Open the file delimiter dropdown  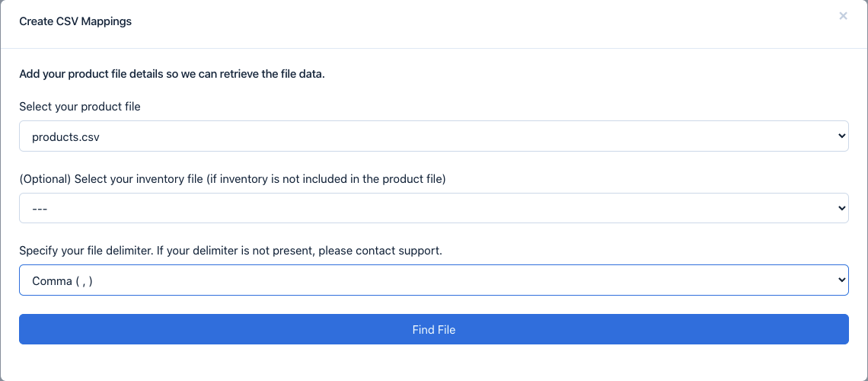433,280
